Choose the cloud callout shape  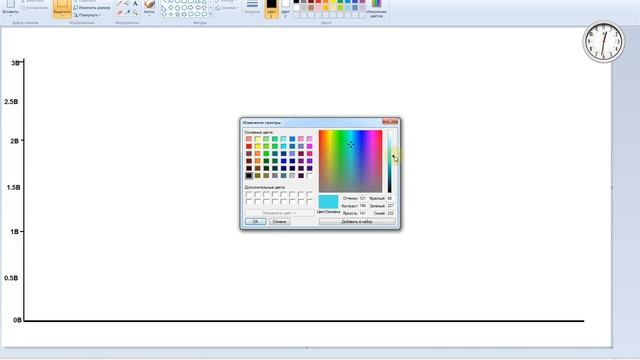(204, 14)
